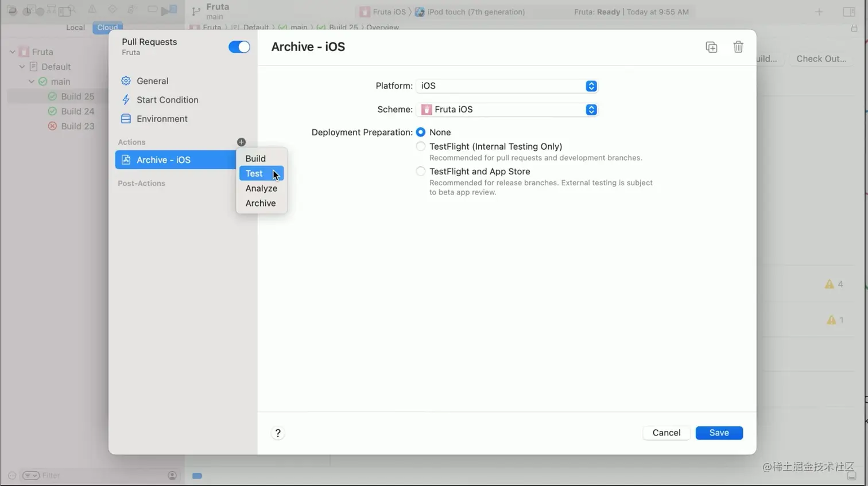This screenshot has width=868, height=486.
Task: Click the main branch check icon in navigator
Action: click(x=42, y=81)
